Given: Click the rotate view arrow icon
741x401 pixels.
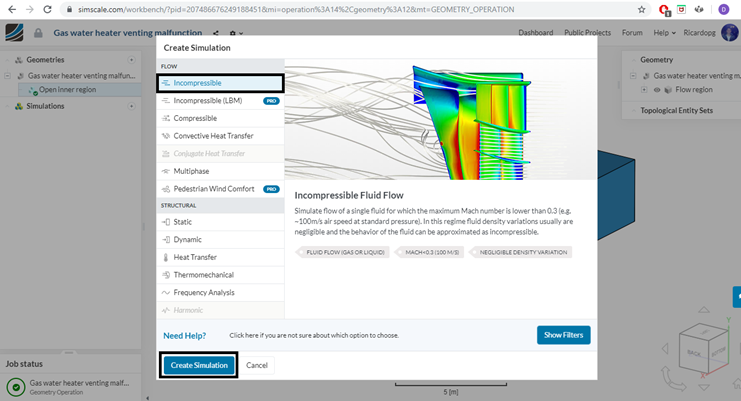Looking at the screenshot, I should pos(672,379).
